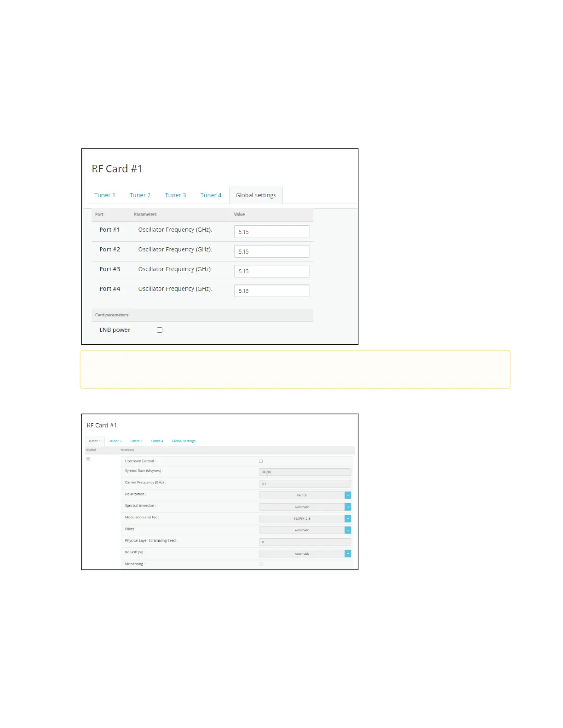
Task: Open the Pilots dropdown
Action: point(305,530)
